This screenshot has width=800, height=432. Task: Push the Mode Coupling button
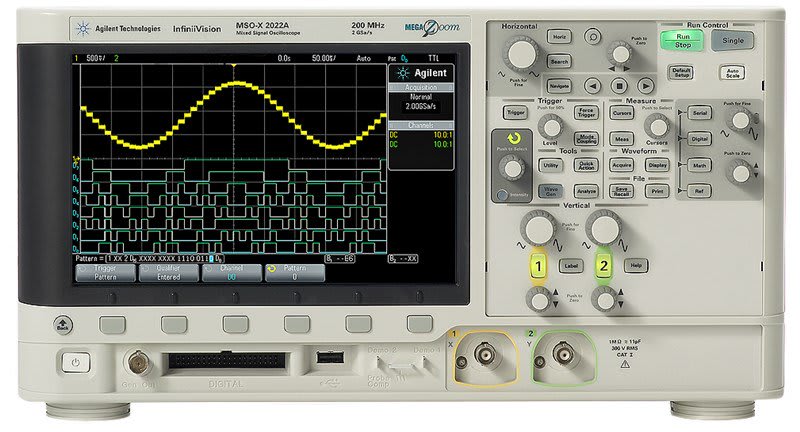(586, 139)
